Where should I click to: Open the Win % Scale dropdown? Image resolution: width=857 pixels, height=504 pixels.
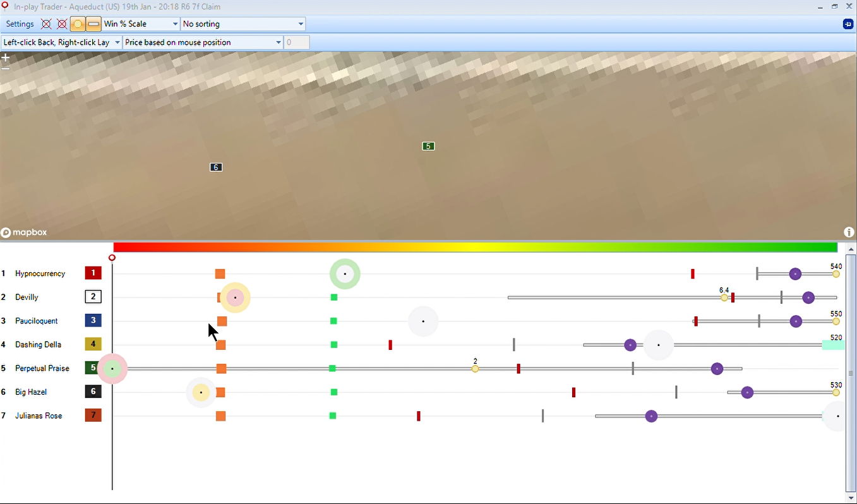(x=141, y=24)
